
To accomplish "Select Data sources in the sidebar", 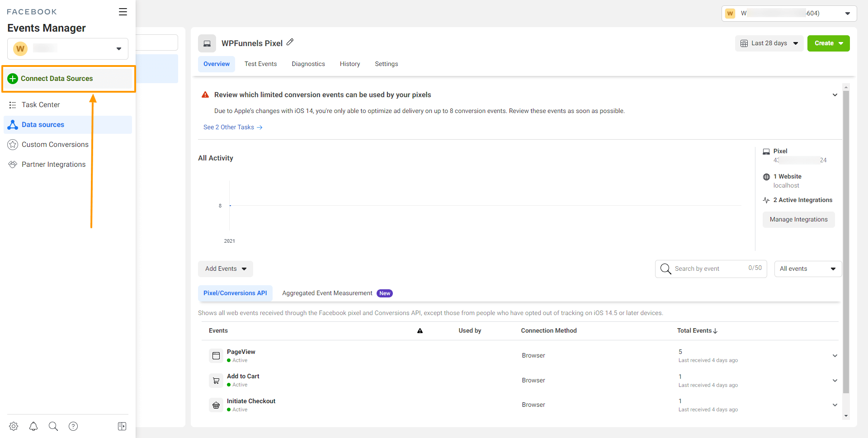I will point(68,125).
